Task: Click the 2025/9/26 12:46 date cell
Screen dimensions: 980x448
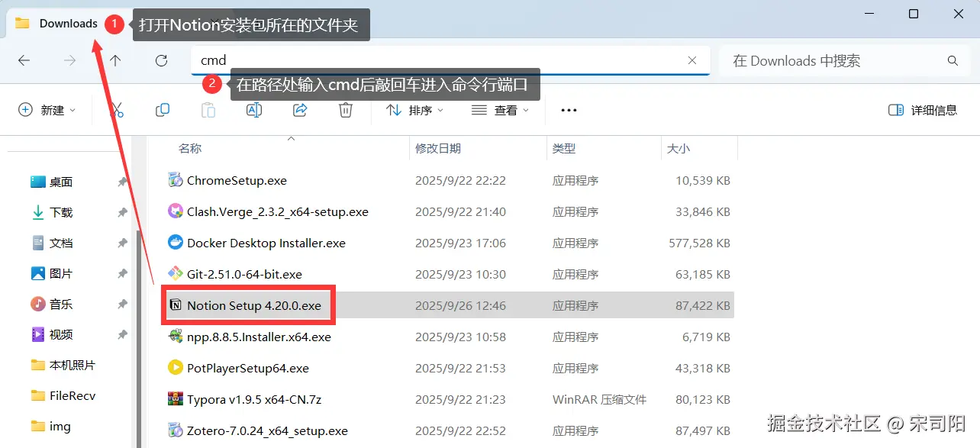Action: [x=460, y=305]
